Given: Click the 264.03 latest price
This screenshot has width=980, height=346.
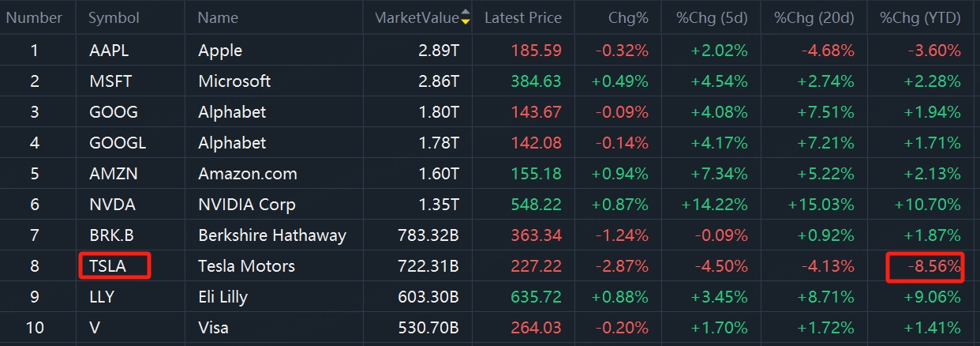Looking at the screenshot, I should point(537,328).
